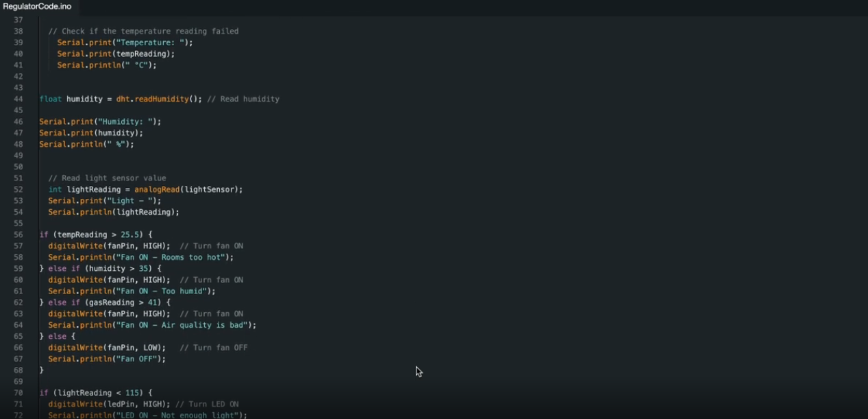Screen dimensions: 868x419
Task: Switch to the RegulatorCode.ino tab
Action: (37, 6)
